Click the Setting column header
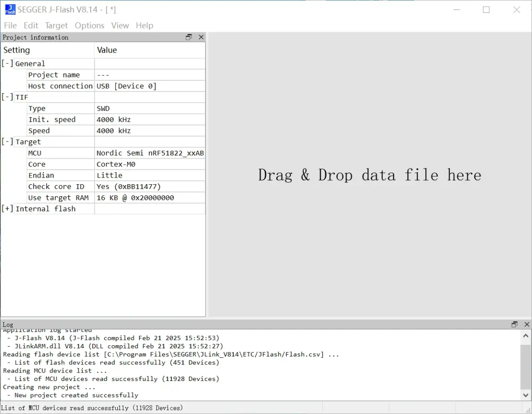Image resolution: width=532 pixels, height=414 pixels. 47,50
